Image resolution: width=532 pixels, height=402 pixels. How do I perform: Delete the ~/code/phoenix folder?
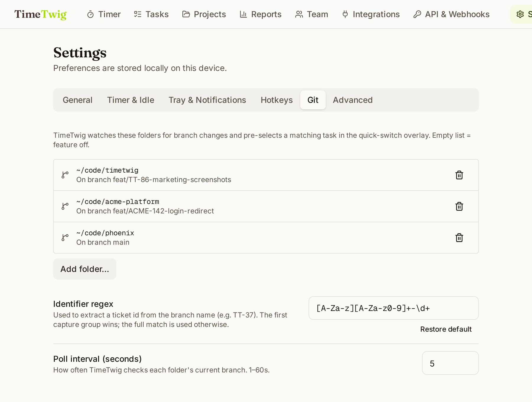pos(459,238)
